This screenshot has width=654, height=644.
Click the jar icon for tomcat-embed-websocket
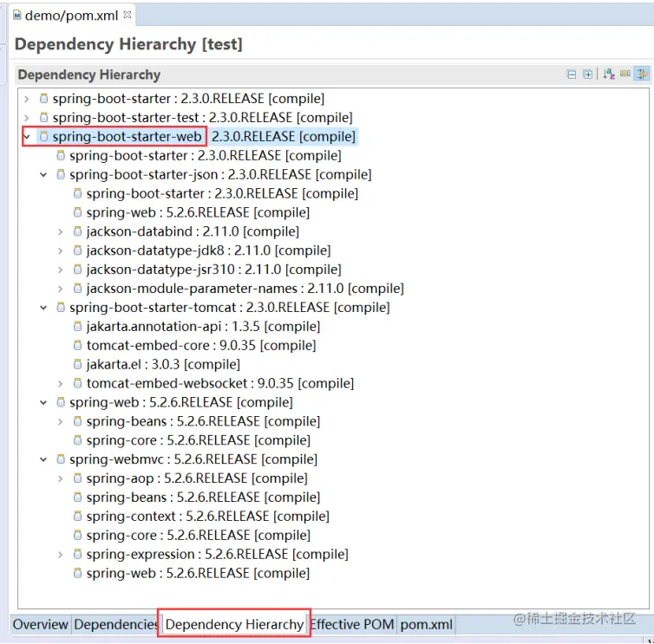(x=77, y=383)
